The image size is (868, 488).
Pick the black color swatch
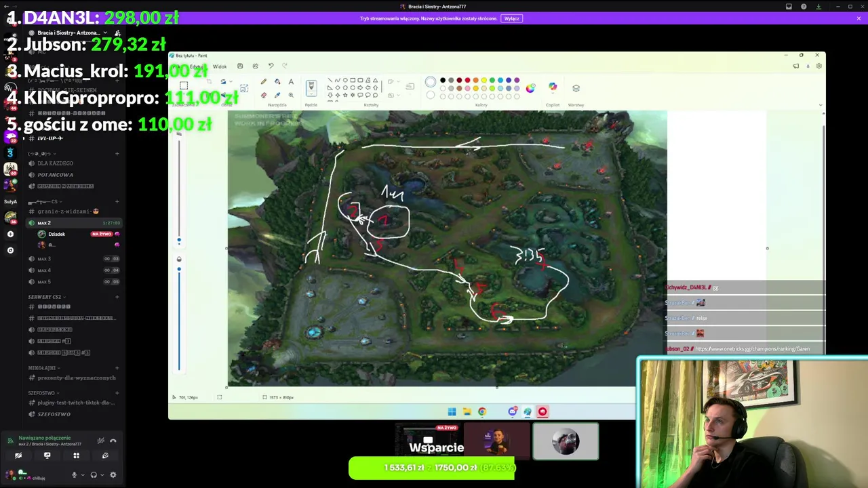point(443,81)
